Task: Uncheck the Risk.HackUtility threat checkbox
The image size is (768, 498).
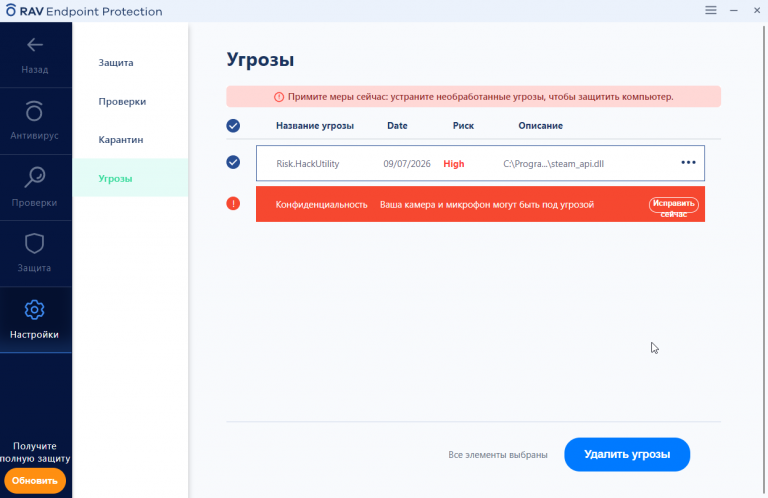Action: point(233,162)
